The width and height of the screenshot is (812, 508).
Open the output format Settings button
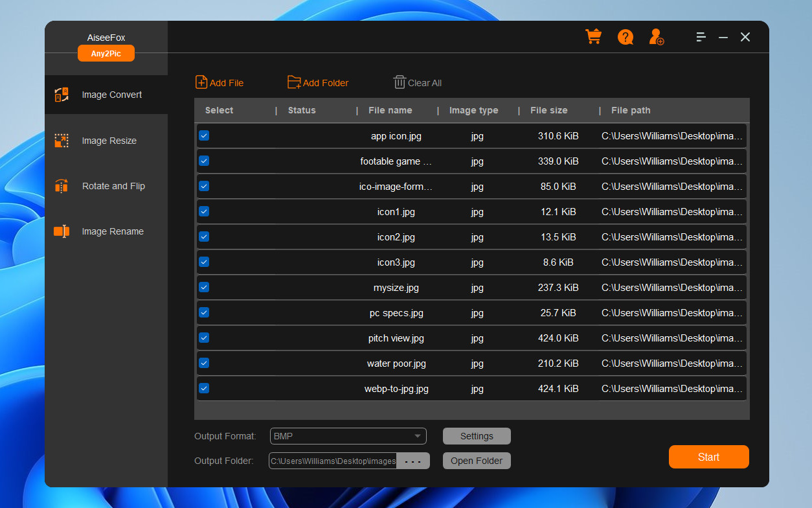[477, 436]
